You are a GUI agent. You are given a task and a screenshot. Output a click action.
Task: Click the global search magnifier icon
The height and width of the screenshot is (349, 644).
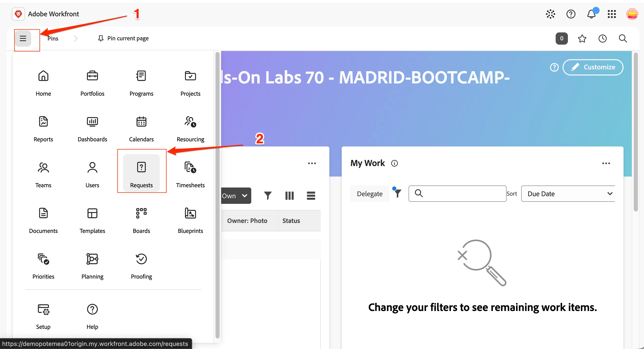pyautogui.click(x=623, y=39)
